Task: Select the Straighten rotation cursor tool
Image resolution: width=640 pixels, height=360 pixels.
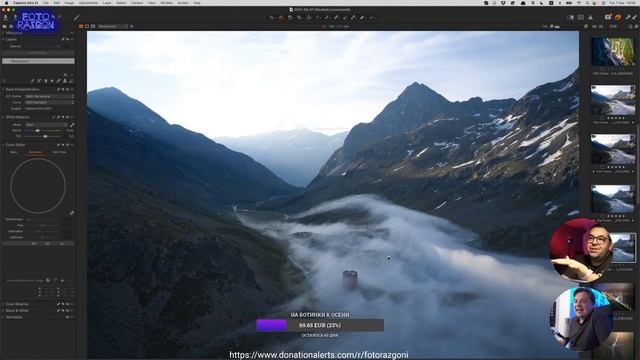Action: (309, 18)
